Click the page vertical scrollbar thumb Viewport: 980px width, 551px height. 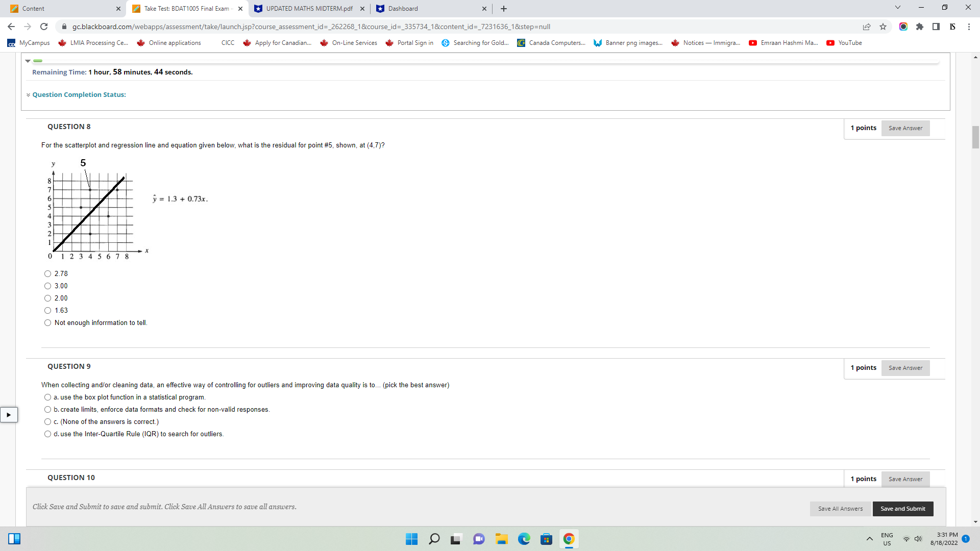tap(975, 137)
